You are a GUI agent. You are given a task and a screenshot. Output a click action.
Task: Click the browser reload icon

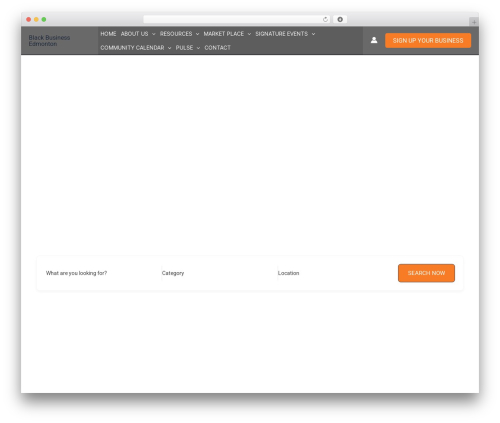pos(325,20)
